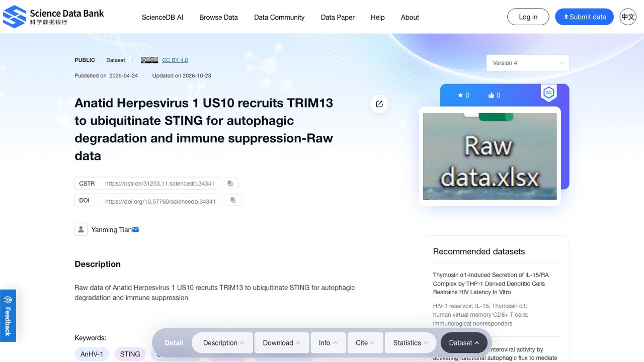Screen dimensions: 644x362
Task: Select the AnHV-1 keyword tag
Action: tap(92, 354)
